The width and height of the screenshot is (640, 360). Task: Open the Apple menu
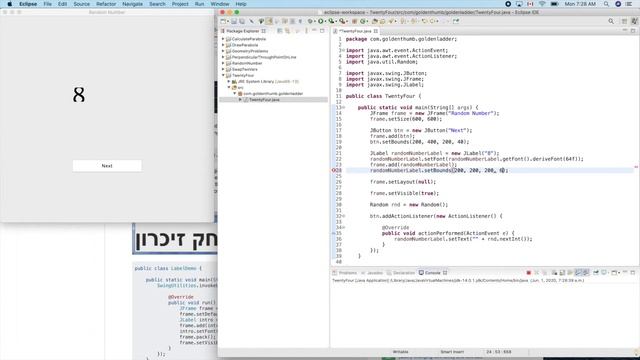9,4
